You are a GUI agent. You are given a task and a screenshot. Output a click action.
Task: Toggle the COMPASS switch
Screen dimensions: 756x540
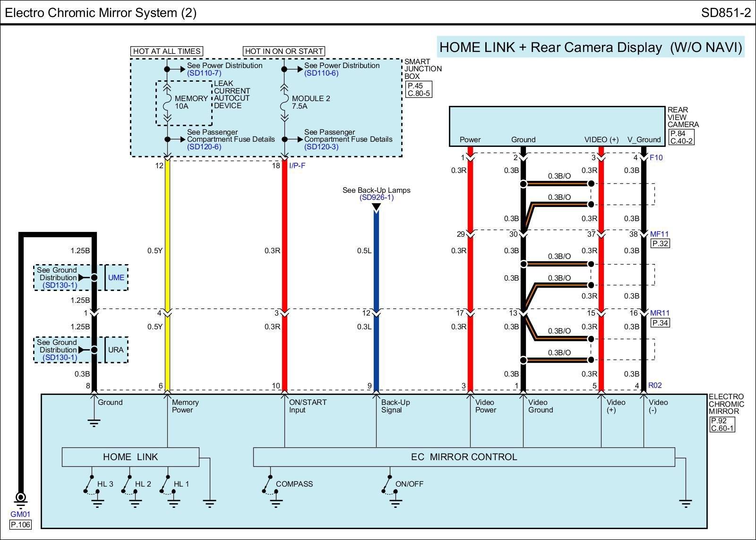pyautogui.click(x=268, y=484)
